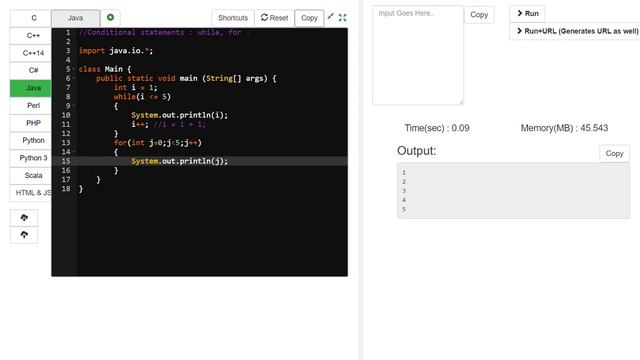Screen dimensions: 640x360
Task: Click the int i = 1 line
Action: tap(135, 87)
